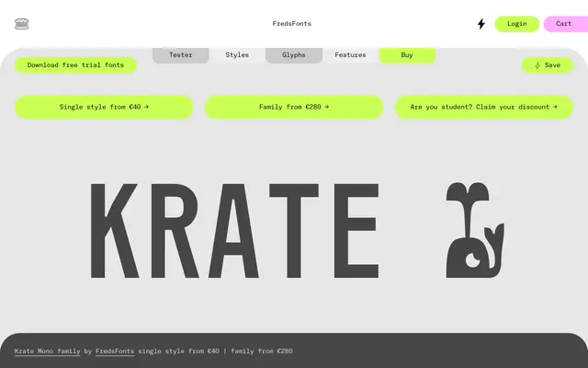Download free trial fonts
The height and width of the screenshot is (368, 588).
coord(75,65)
